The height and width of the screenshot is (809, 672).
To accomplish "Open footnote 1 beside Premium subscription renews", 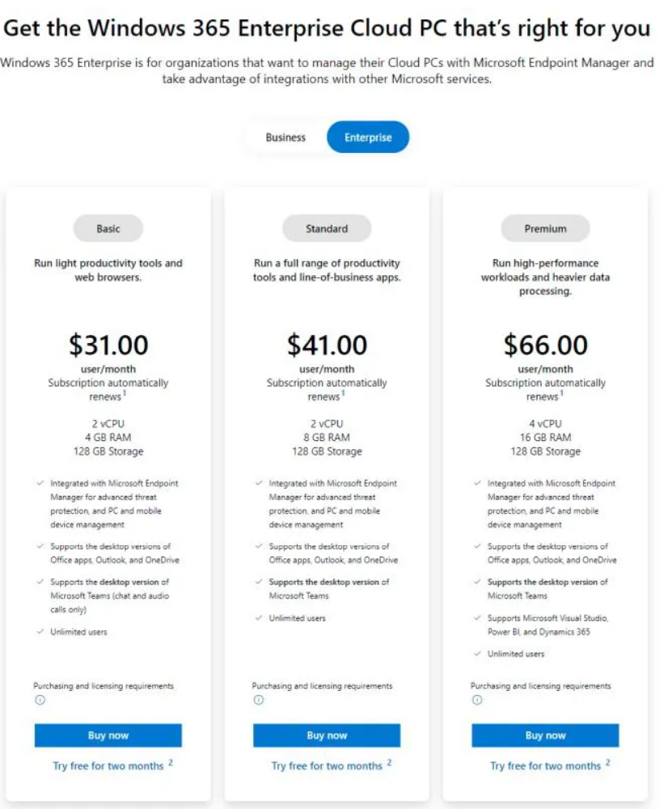I will click(x=560, y=394).
